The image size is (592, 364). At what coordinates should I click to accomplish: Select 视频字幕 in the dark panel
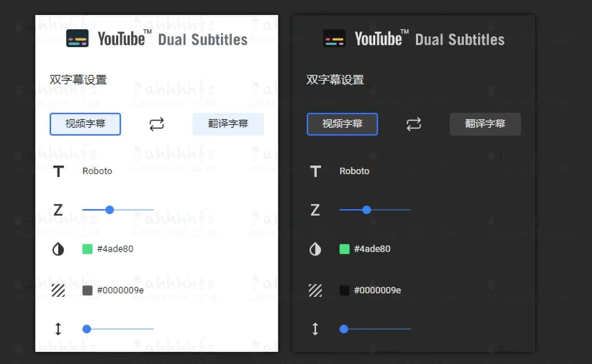342,124
